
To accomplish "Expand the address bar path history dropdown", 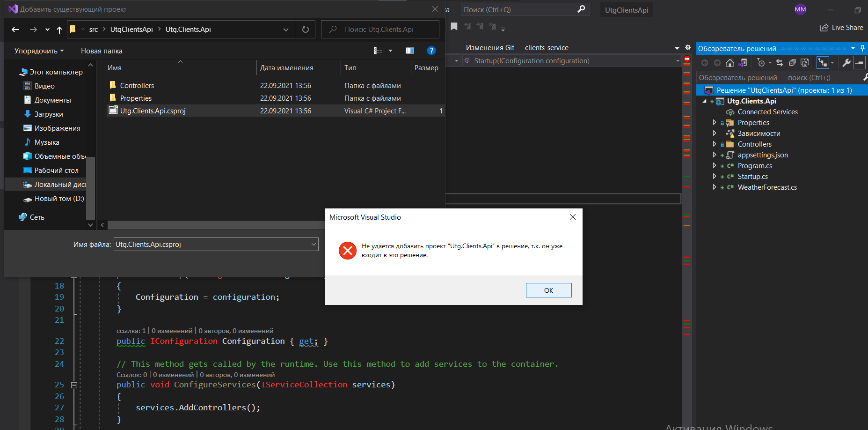I will pos(286,30).
